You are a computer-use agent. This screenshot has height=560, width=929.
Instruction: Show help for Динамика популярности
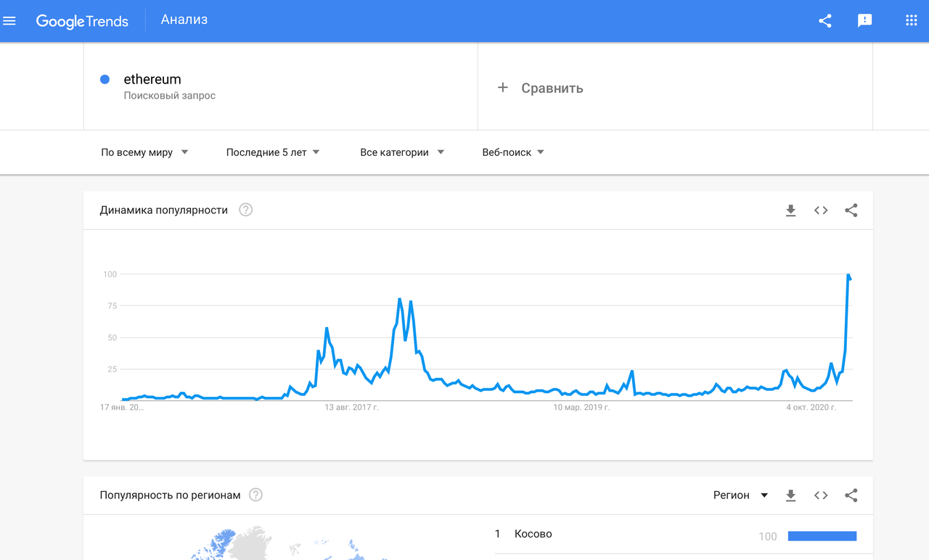(x=246, y=210)
